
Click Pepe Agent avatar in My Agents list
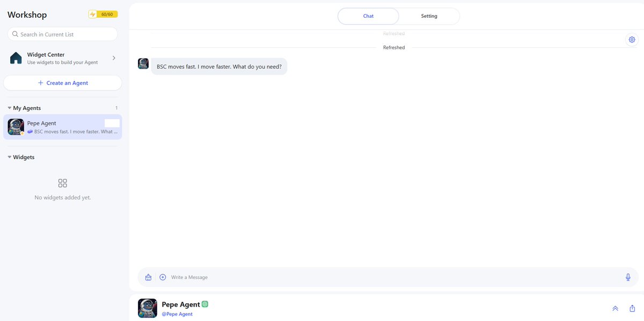click(16, 127)
